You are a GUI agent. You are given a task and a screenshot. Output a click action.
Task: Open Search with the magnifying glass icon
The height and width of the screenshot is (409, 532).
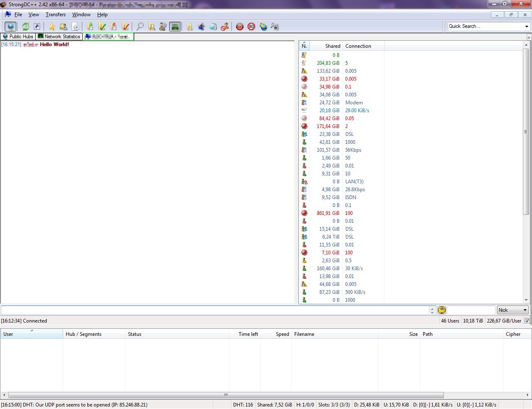[x=140, y=27]
